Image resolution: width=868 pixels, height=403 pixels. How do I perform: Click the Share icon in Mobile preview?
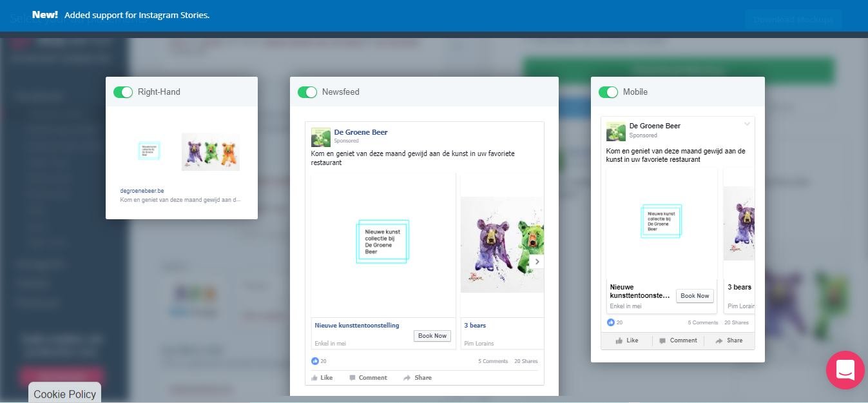[x=719, y=340]
